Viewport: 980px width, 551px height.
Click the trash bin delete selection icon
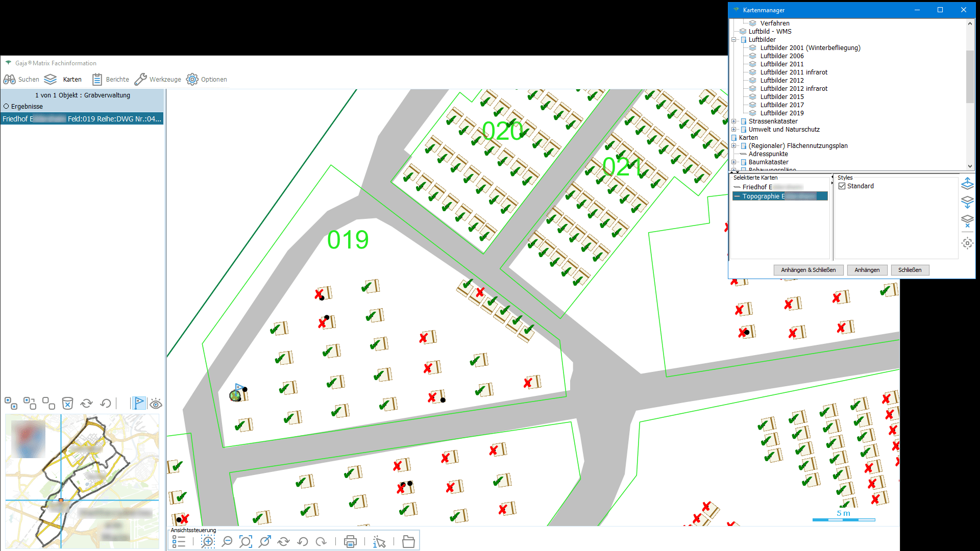pyautogui.click(x=67, y=404)
